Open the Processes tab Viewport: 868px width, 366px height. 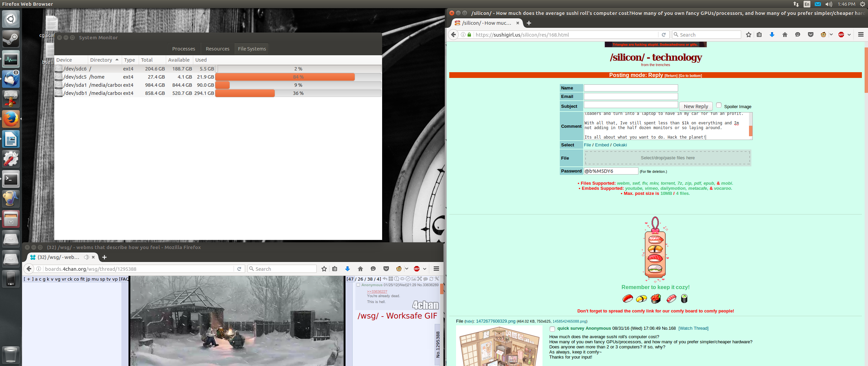tap(183, 49)
